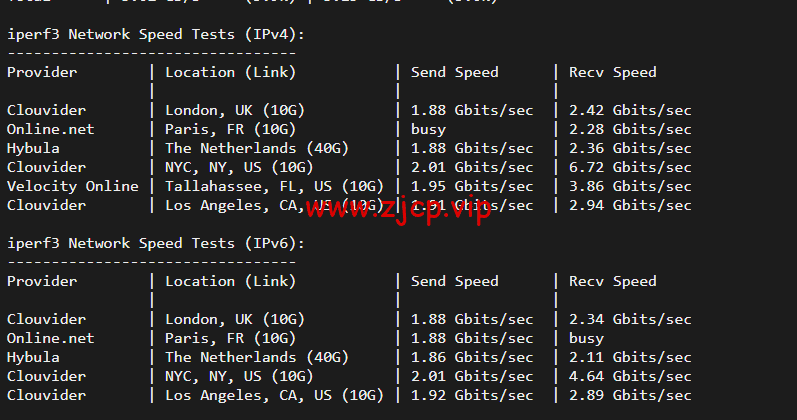Select Velocity Online provider name

(73, 186)
